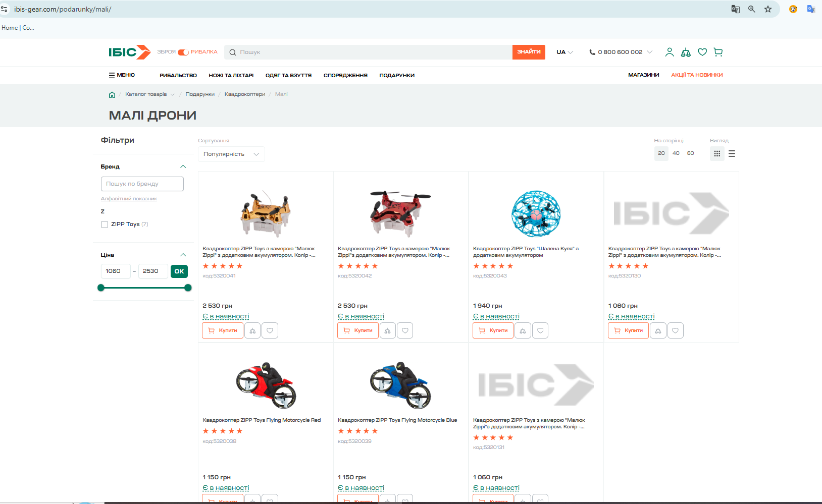Image resolution: width=822 pixels, height=504 pixels.
Task: Show 40 items per page
Action: click(x=676, y=153)
